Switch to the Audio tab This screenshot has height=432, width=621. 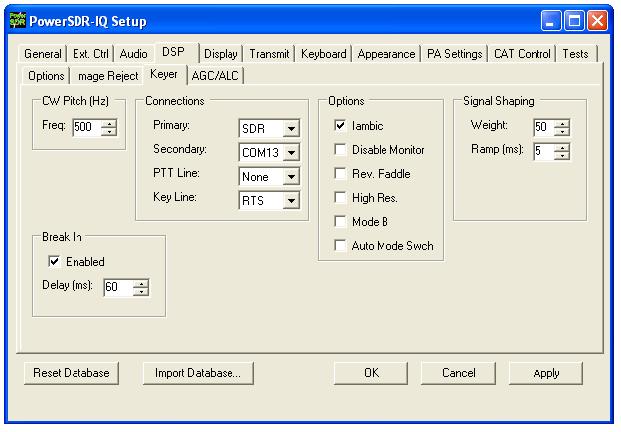click(x=133, y=54)
